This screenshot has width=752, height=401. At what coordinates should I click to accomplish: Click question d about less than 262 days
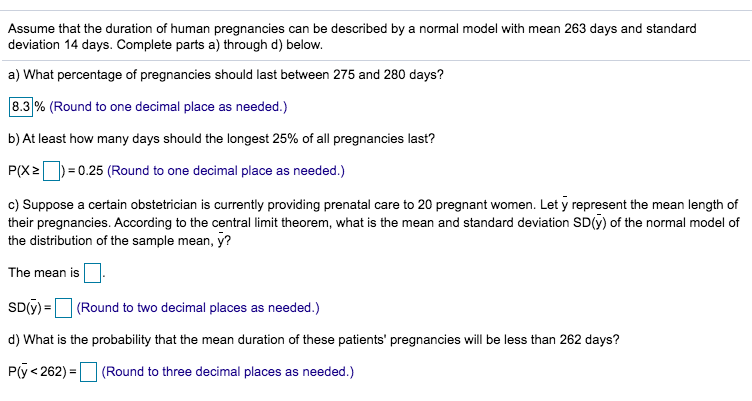314,340
